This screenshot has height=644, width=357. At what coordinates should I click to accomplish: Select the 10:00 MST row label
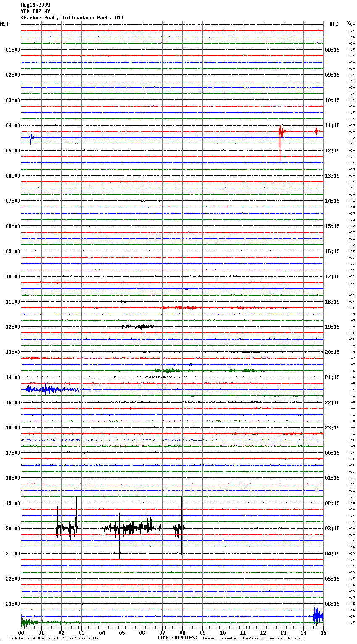[x=13, y=277]
